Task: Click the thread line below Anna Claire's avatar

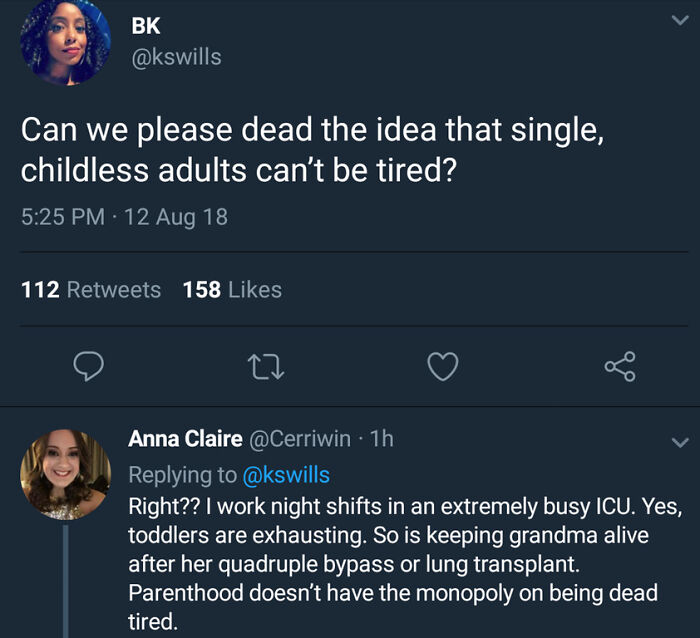Action: (65, 580)
